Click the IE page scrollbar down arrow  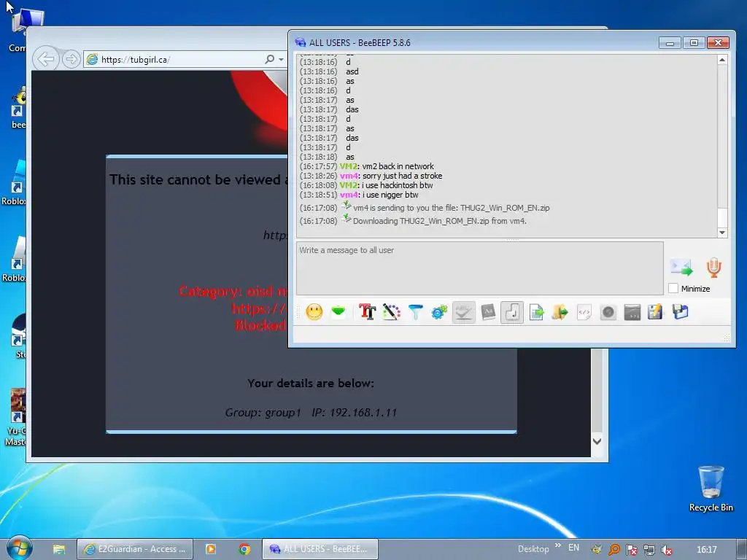click(x=597, y=441)
